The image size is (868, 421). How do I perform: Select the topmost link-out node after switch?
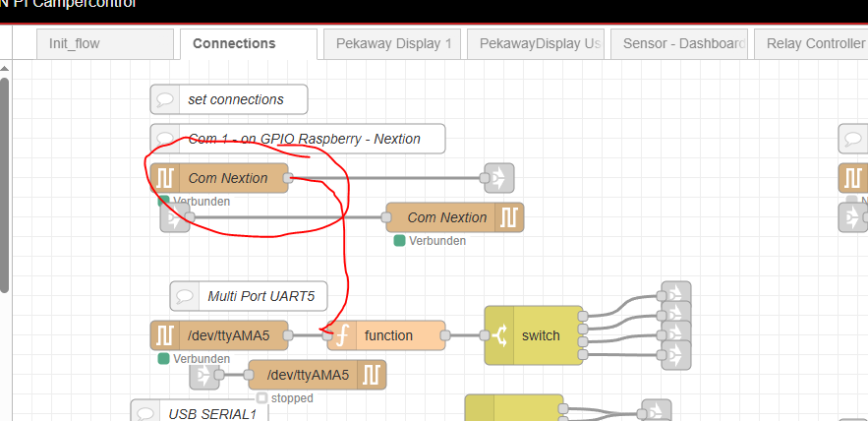coord(676,292)
